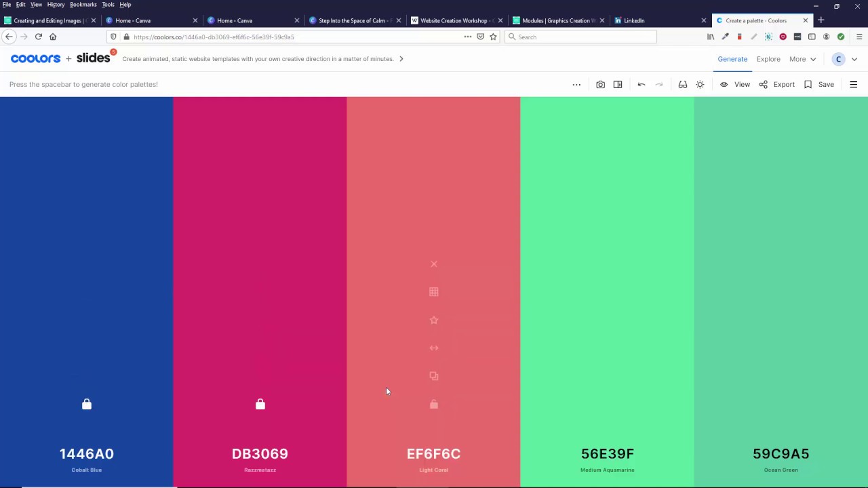868x488 pixels.
Task: View shades using the grid icon on Light Coral
Action: tap(434, 292)
